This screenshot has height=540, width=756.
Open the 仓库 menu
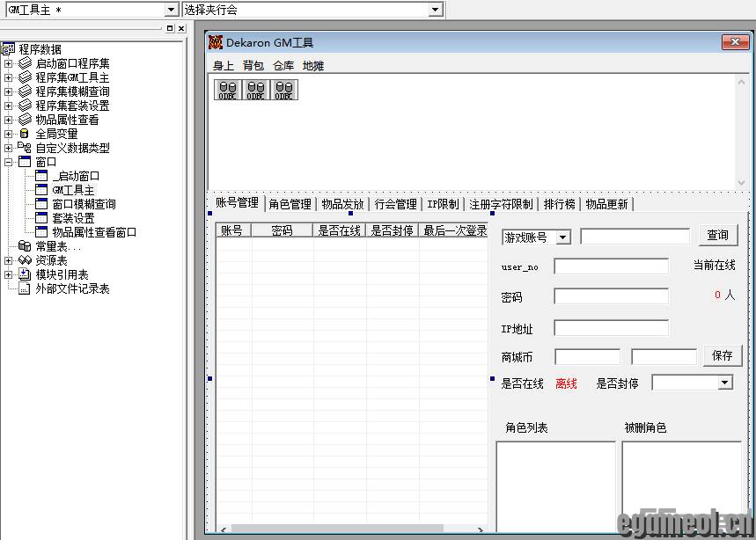(x=283, y=66)
